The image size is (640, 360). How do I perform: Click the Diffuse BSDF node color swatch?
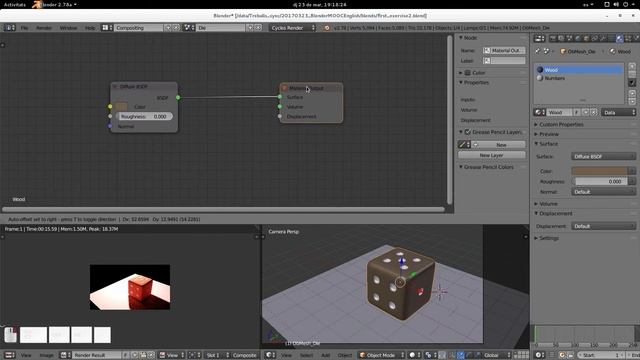(x=122, y=107)
